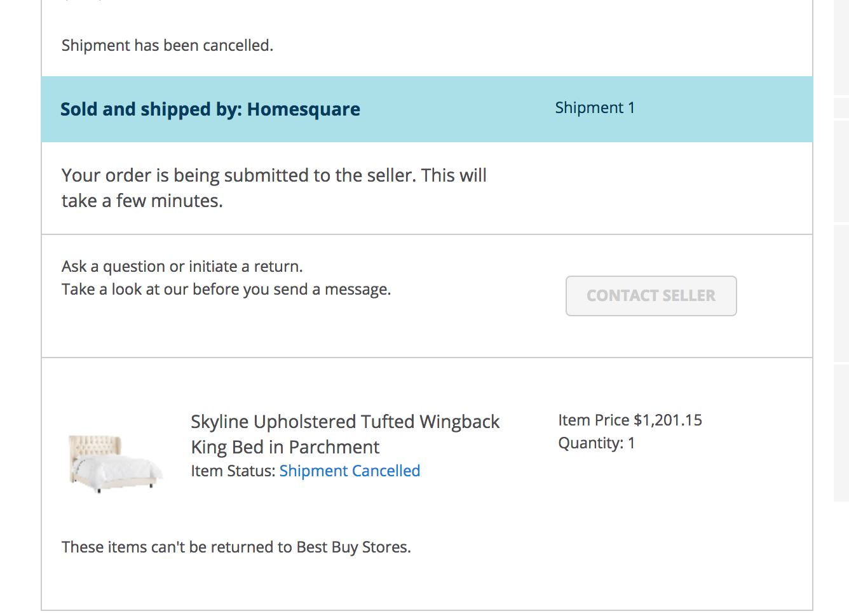Click the take a few minutes line
The height and width of the screenshot is (616, 849).
142,201
